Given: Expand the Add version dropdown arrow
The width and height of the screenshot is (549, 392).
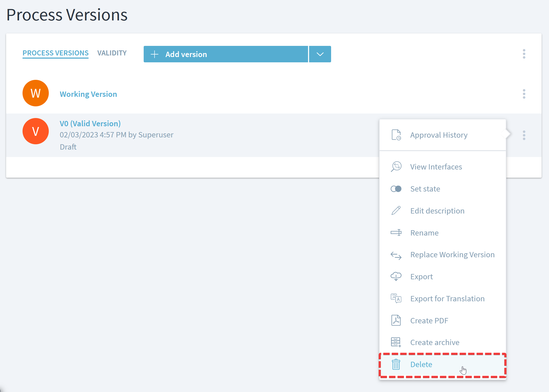Looking at the screenshot, I should click(320, 54).
